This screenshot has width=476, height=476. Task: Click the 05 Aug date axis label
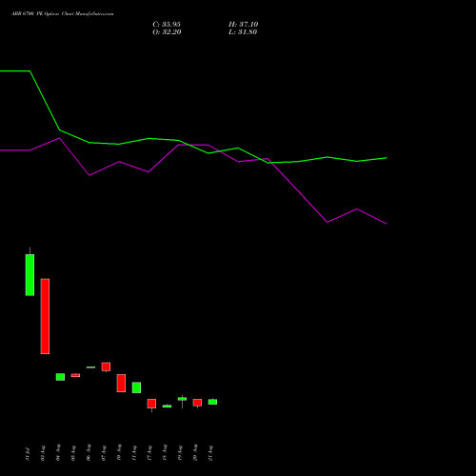(x=73, y=453)
